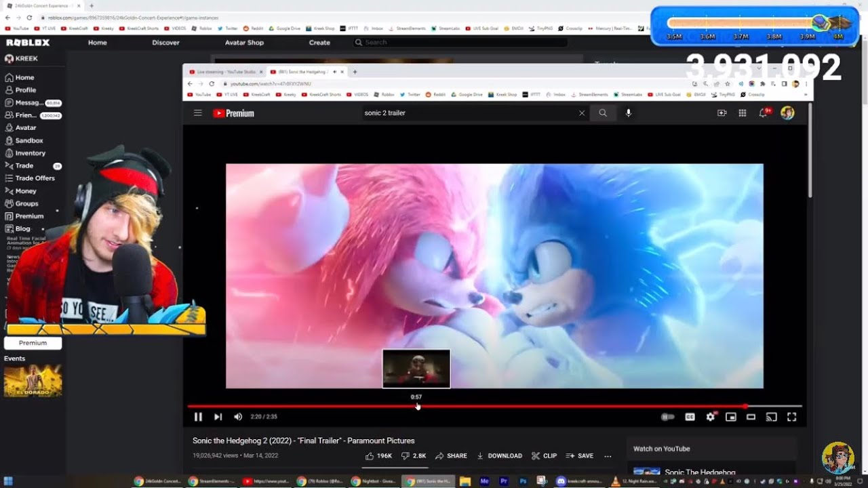The image size is (868, 488).
Task: Open YouTube apps grid
Action: click(743, 113)
